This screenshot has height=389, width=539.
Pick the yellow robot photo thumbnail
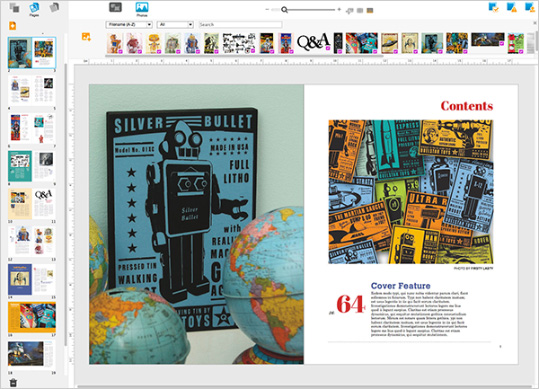[153, 43]
